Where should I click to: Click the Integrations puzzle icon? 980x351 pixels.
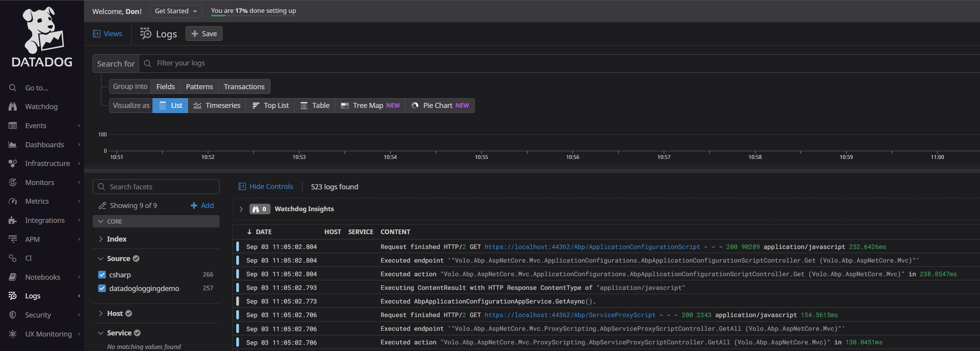point(13,220)
